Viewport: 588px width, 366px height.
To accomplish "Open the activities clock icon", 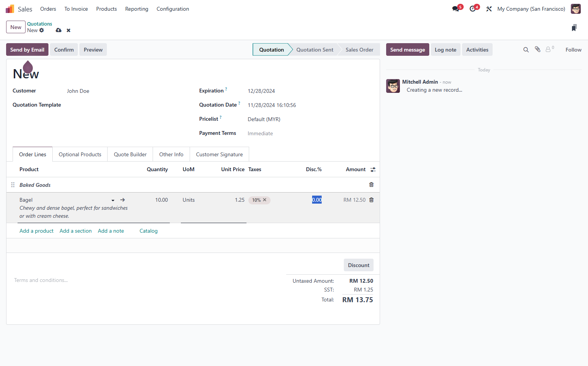I will click(x=472, y=9).
